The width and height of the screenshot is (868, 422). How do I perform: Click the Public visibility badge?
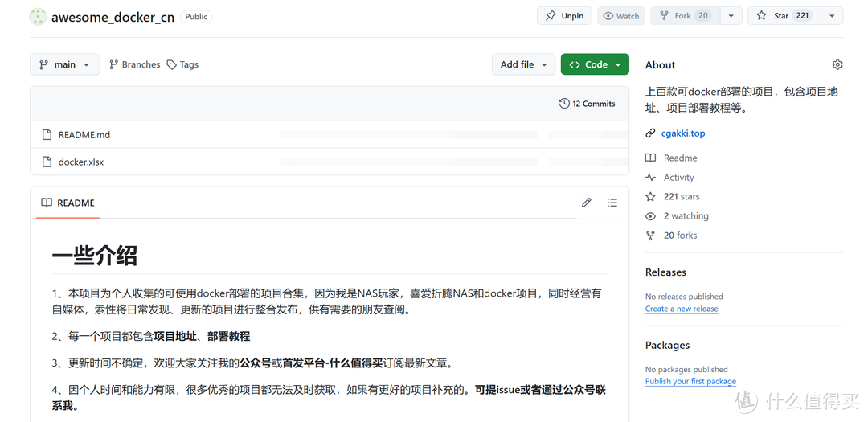click(196, 17)
